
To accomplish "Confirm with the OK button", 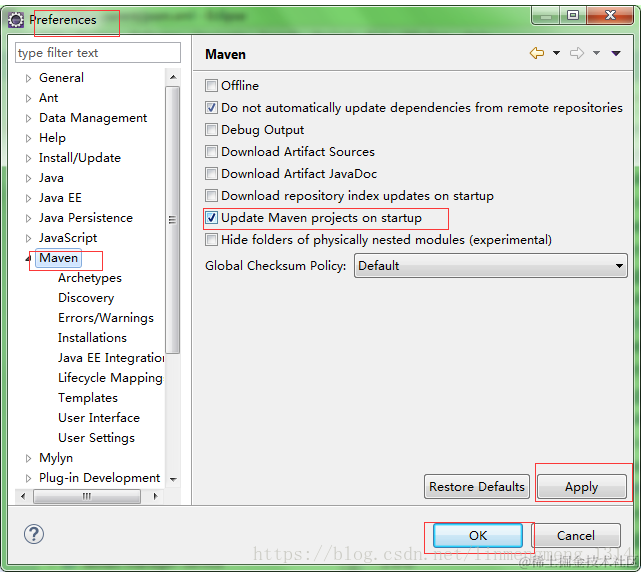I will (x=479, y=537).
